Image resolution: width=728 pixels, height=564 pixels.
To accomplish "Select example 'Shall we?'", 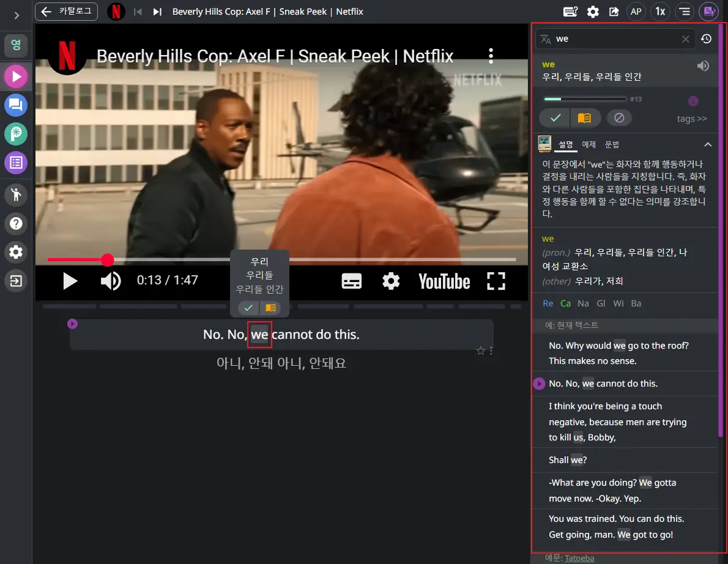I will 625,460.
